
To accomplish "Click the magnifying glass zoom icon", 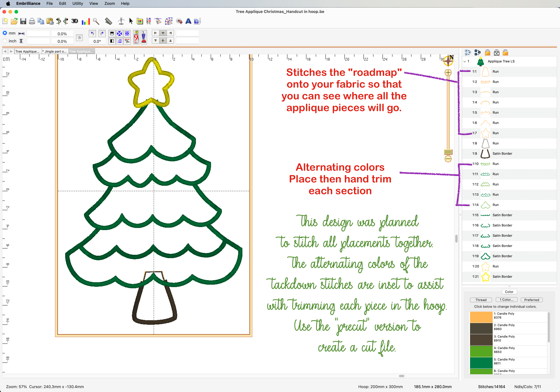I will 96,21.
